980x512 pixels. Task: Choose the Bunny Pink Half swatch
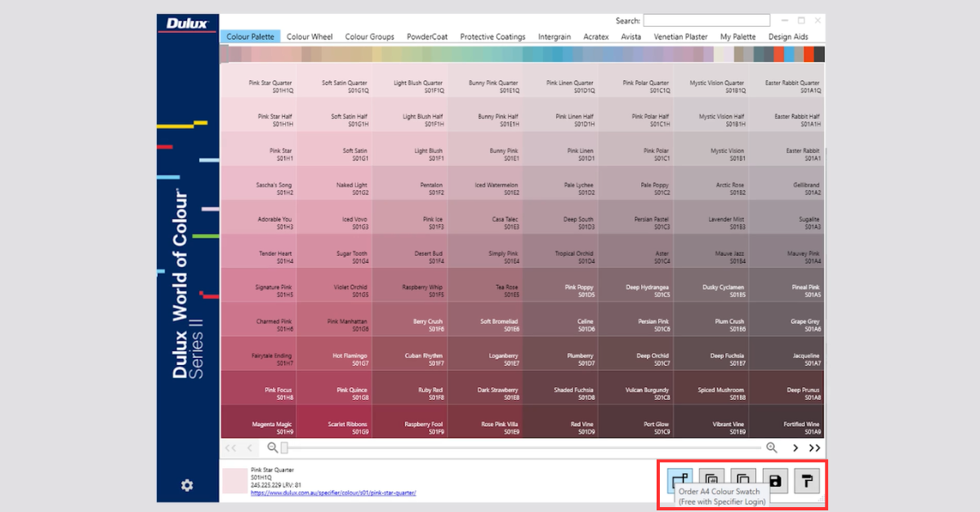(x=484, y=114)
